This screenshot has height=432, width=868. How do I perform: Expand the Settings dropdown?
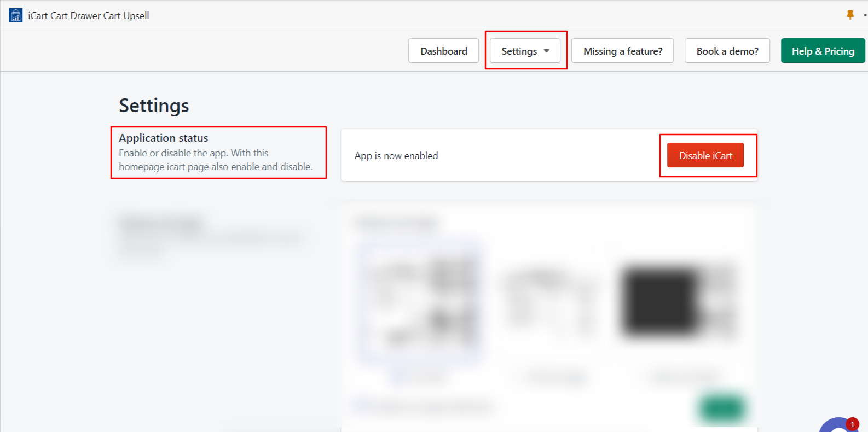point(525,51)
